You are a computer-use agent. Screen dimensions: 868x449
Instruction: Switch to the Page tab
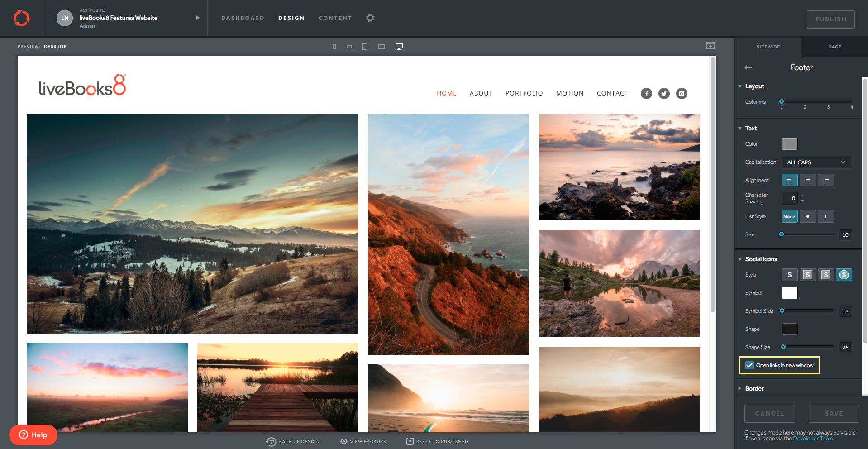[x=835, y=47]
